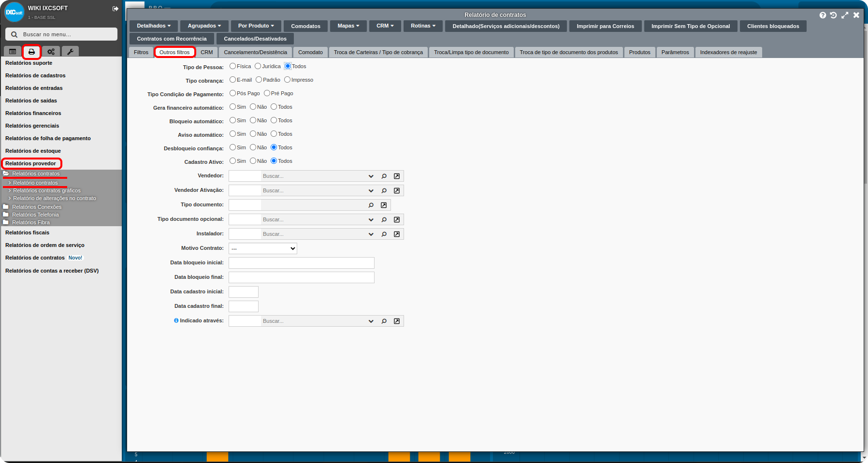Open the external link icon for Indicado através
Screen dimensions: 868x463
pos(397,321)
